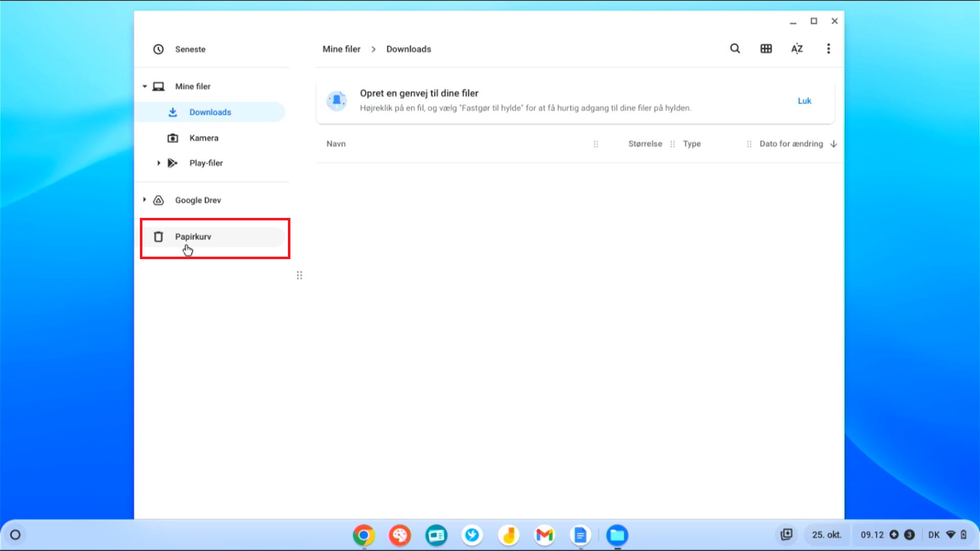Open the search icon in Files toolbar
Viewport: 980px width, 551px height.
point(734,48)
